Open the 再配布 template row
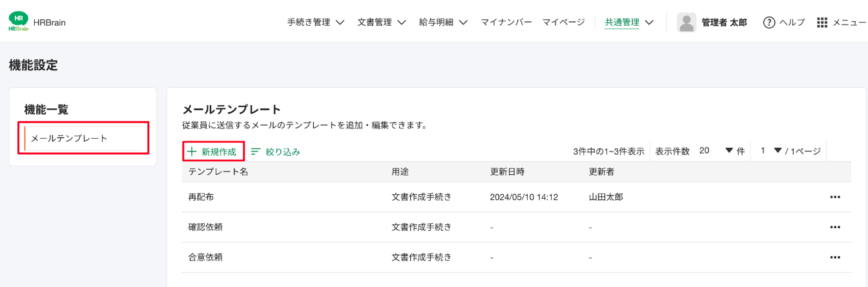This screenshot has height=287, width=868. click(x=197, y=197)
